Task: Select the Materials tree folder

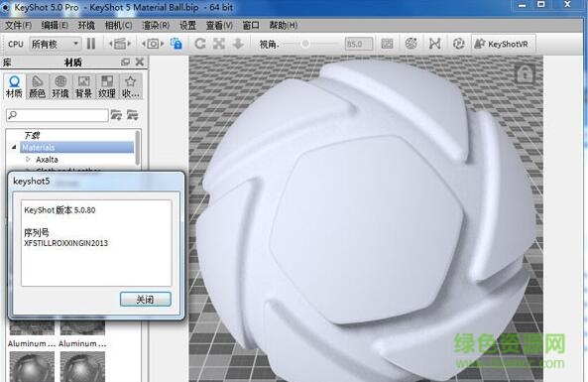Action: [x=77, y=147]
